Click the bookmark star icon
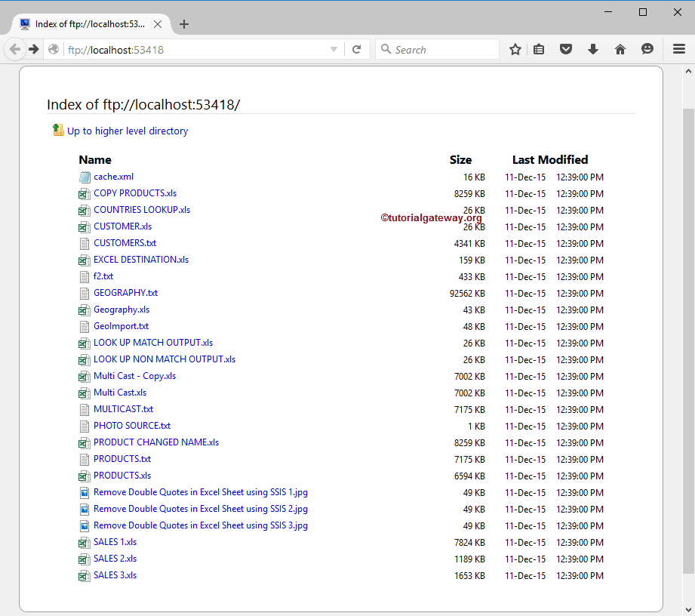 pos(515,50)
